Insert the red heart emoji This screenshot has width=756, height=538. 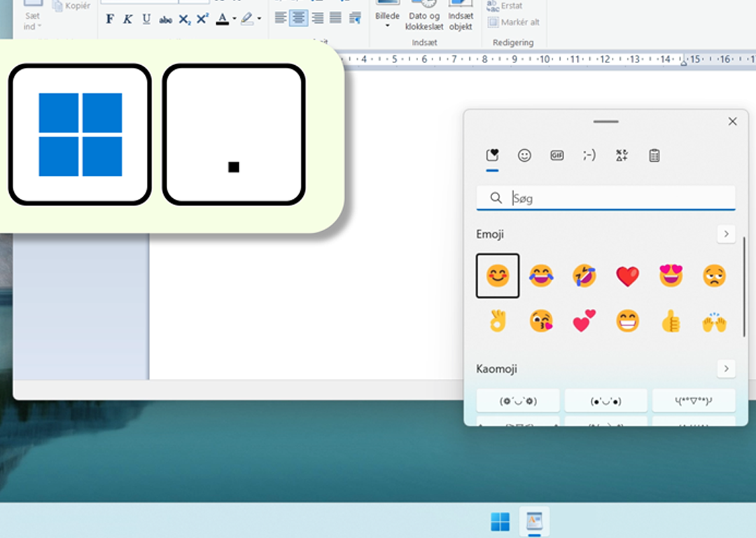click(x=628, y=276)
